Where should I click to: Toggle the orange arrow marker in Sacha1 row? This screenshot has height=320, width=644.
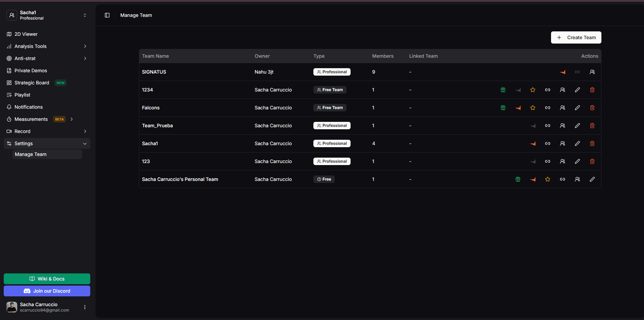[x=533, y=143]
